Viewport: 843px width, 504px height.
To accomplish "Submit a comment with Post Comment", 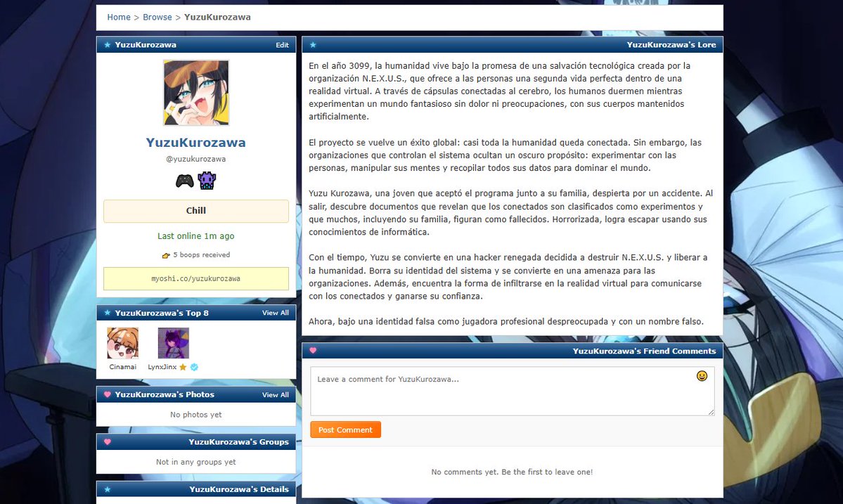I will click(x=345, y=429).
